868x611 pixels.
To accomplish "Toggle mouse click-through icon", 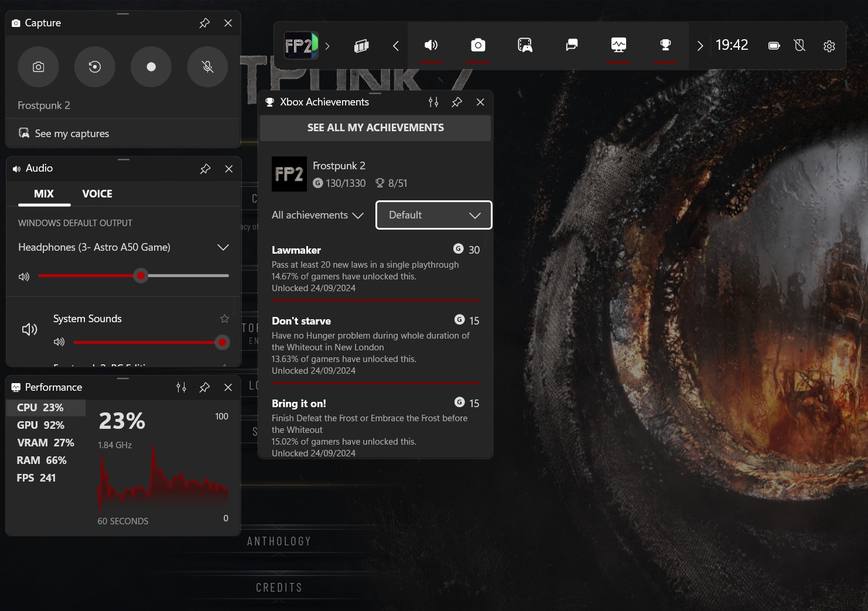I will click(x=800, y=46).
